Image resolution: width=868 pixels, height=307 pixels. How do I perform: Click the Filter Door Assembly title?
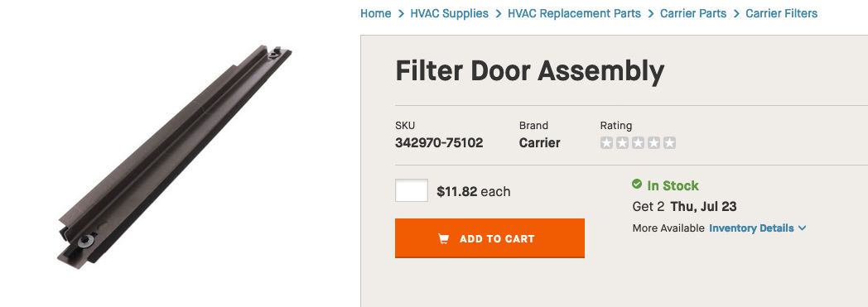529,71
